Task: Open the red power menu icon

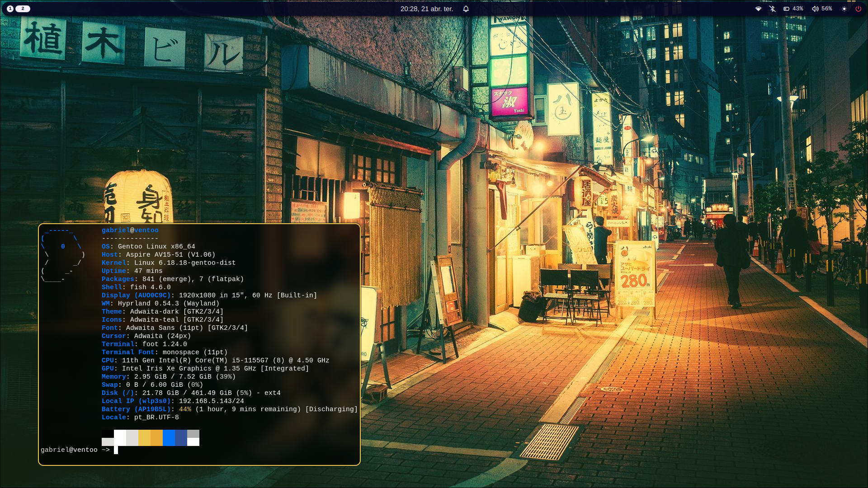Action: (858, 9)
